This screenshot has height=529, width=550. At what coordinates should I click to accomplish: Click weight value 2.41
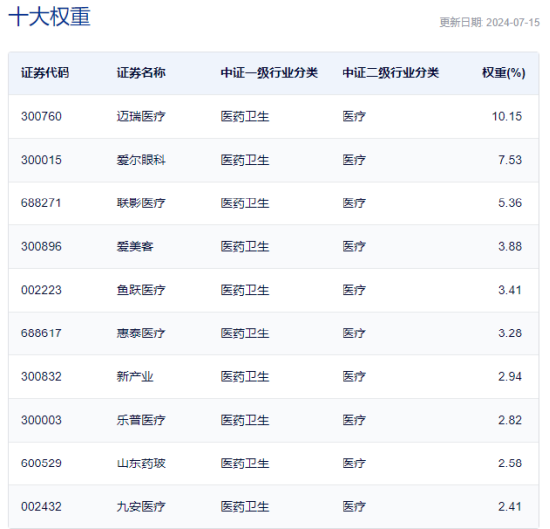coord(510,507)
